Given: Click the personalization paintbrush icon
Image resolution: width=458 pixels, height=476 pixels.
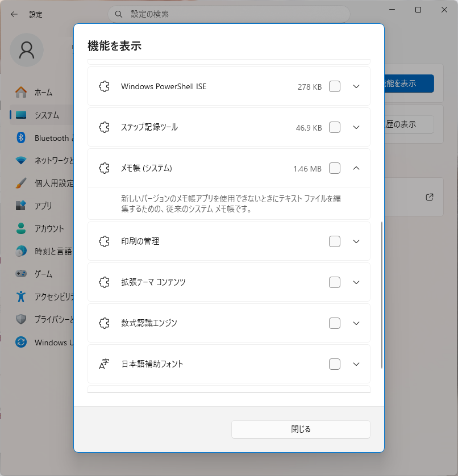Looking at the screenshot, I should click(21, 183).
